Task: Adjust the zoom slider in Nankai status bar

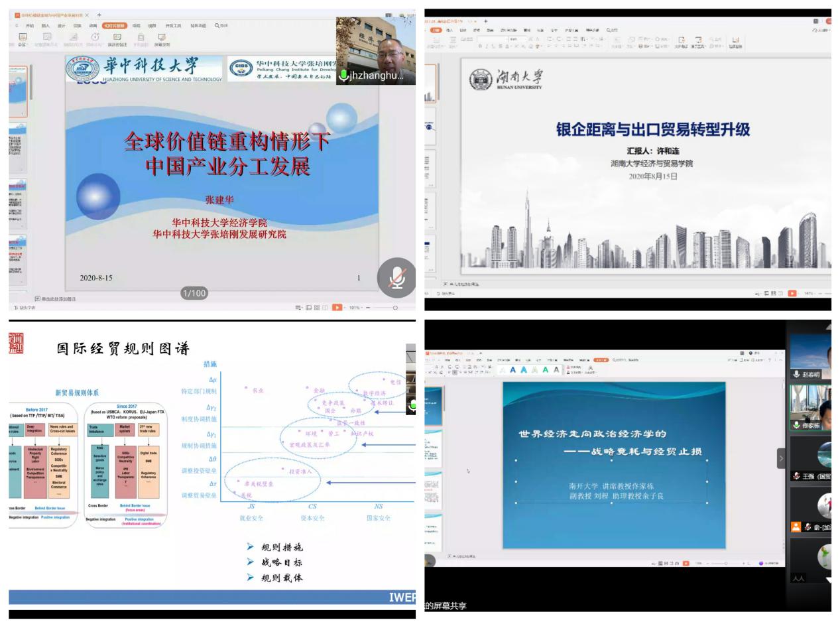Action: point(726,563)
